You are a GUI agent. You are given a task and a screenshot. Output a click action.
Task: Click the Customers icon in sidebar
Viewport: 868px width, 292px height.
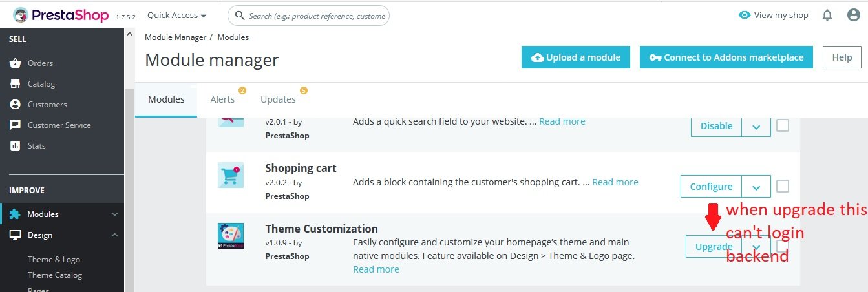point(16,105)
